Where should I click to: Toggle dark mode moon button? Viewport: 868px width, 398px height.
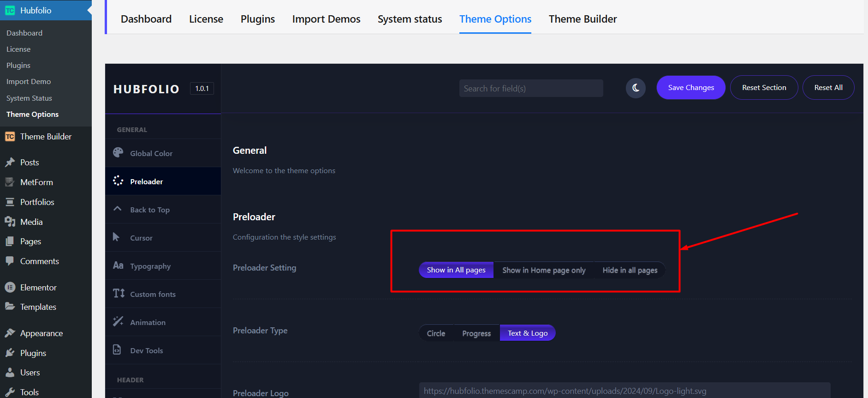(x=636, y=88)
